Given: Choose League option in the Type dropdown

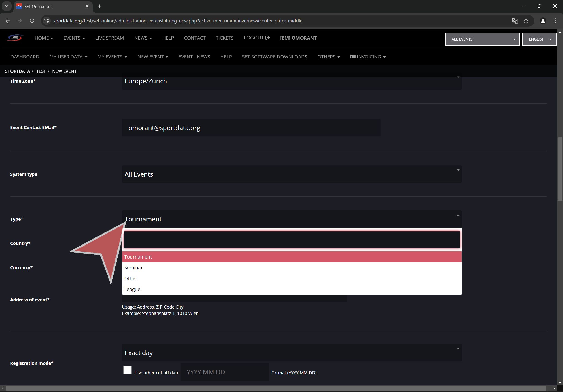Looking at the screenshot, I should point(132,289).
